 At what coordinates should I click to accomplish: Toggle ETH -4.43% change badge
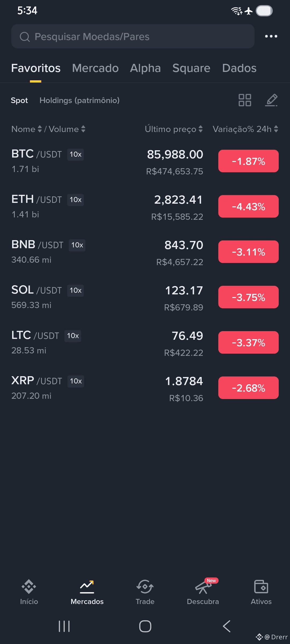pyautogui.click(x=248, y=206)
